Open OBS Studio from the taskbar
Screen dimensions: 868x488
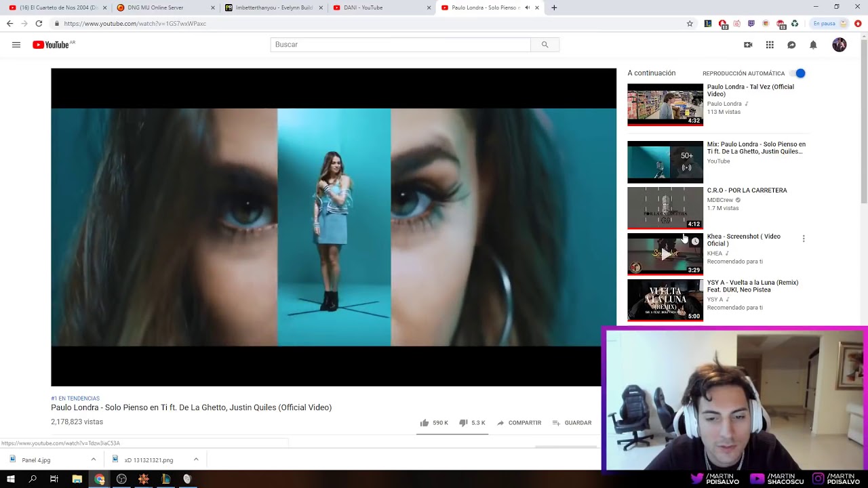(121, 479)
